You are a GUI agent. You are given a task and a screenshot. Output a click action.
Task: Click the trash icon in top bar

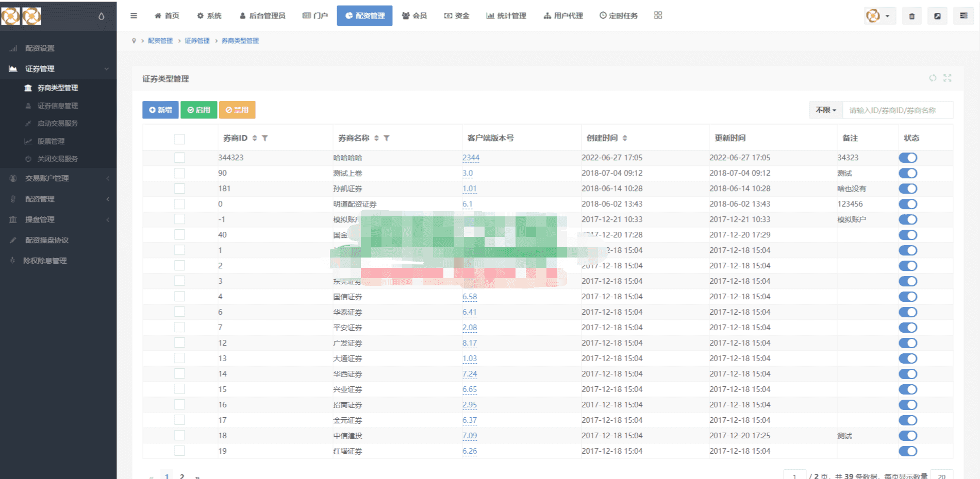pyautogui.click(x=911, y=16)
